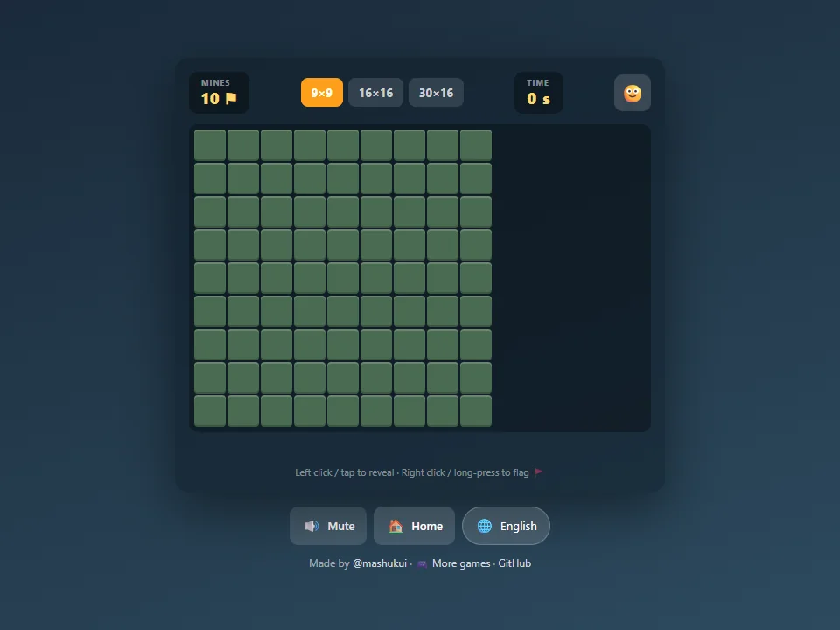Reveal the center cell of the grid
The image size is (840, 630).
[343, 278]
